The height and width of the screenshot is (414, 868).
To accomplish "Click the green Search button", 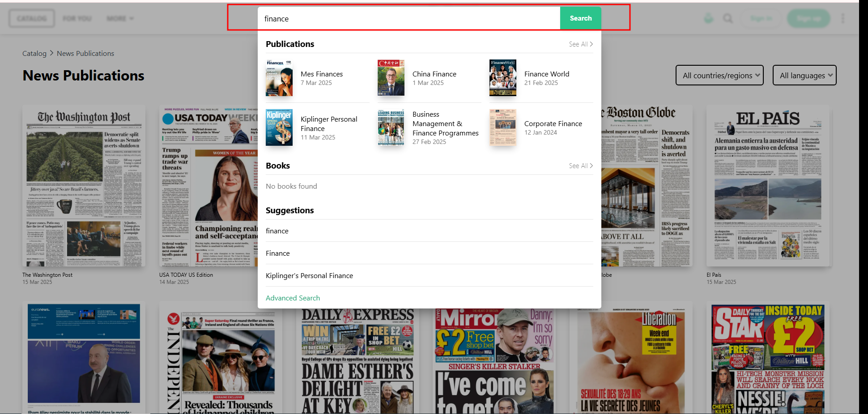I will click(x=580, y=18).
